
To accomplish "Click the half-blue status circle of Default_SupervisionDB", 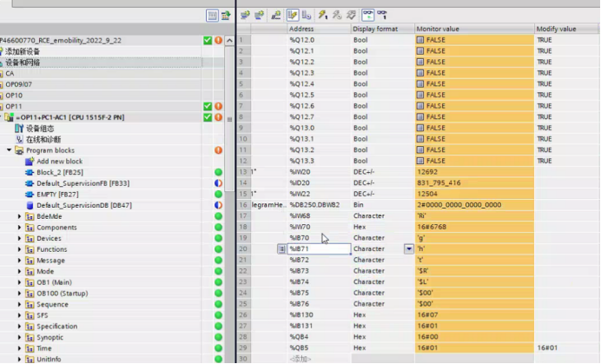I will pos(219,205).
